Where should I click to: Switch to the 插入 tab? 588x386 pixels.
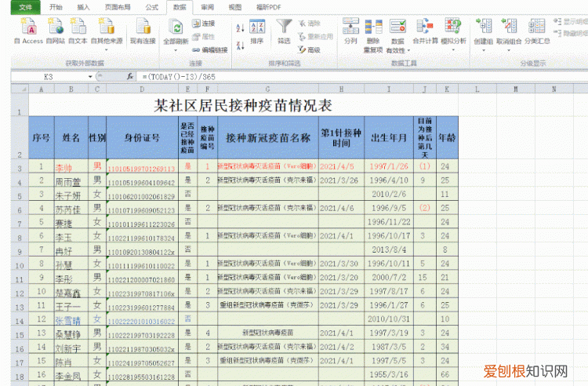click(83, 7)
